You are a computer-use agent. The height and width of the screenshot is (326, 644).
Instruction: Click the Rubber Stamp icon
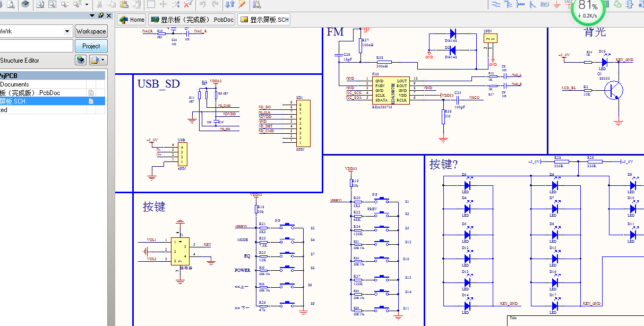pyautogui.click(x=136, y=4)
